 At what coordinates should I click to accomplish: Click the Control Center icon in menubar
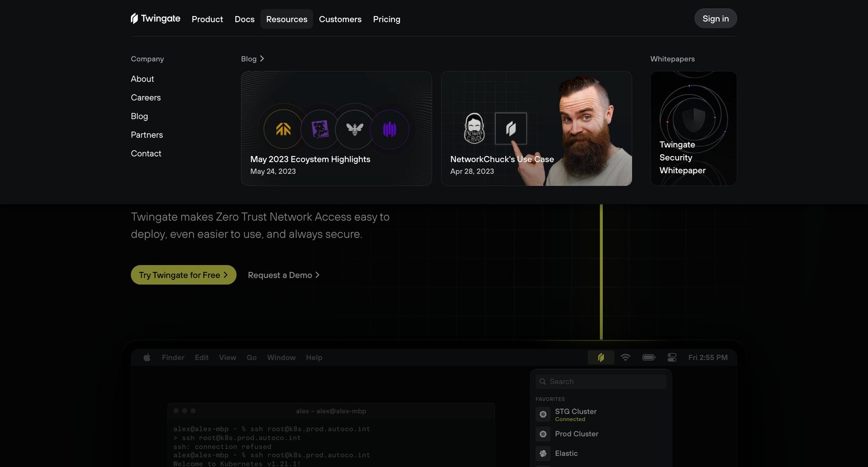672,357
